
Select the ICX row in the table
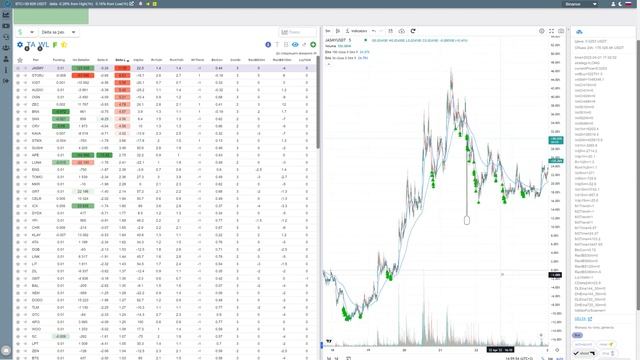click(x=165, y=206)
